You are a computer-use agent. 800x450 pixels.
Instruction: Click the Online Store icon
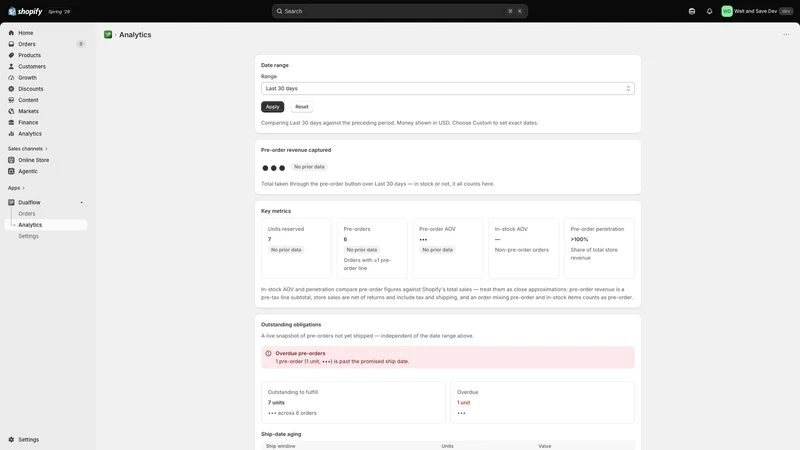tap(11, 160)
